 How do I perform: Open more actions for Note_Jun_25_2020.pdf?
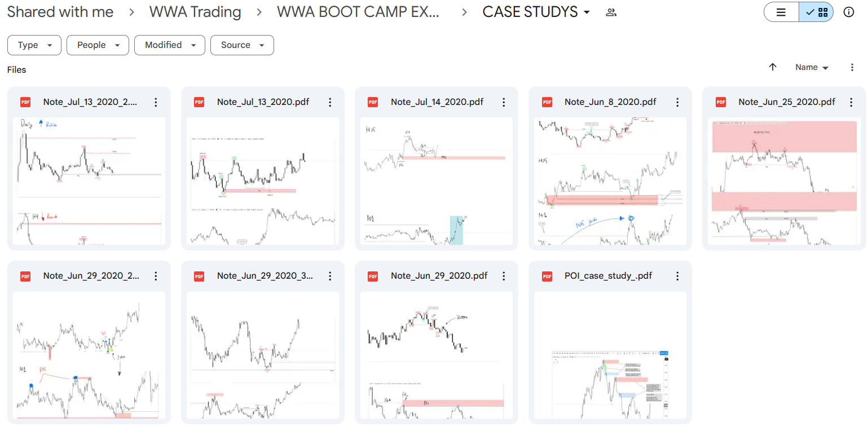(851, 102)
